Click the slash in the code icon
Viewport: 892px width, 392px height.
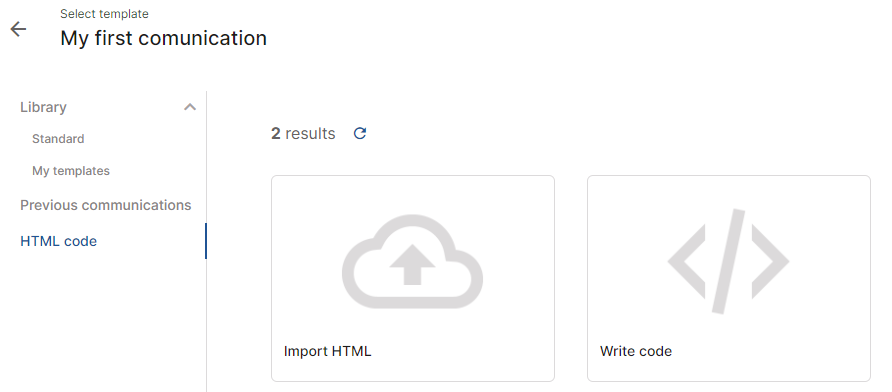point(728,261)
